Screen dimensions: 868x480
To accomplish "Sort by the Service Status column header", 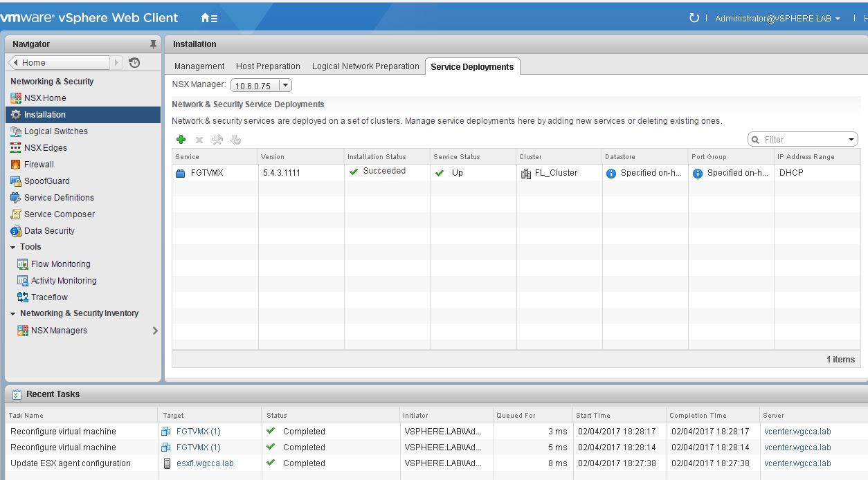I will click(x=473, y=157).
